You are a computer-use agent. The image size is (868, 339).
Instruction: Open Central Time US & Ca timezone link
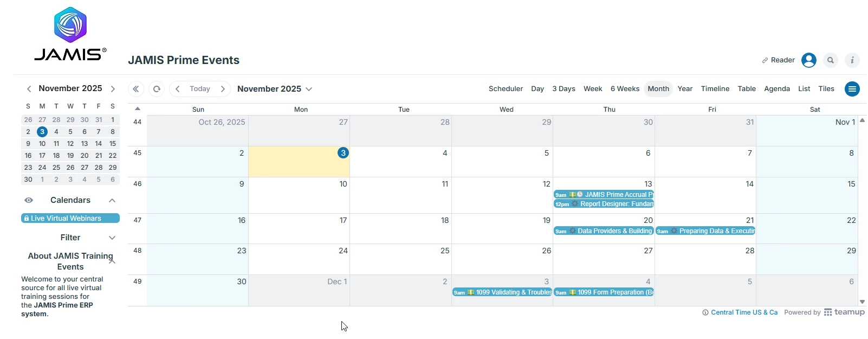744,312
